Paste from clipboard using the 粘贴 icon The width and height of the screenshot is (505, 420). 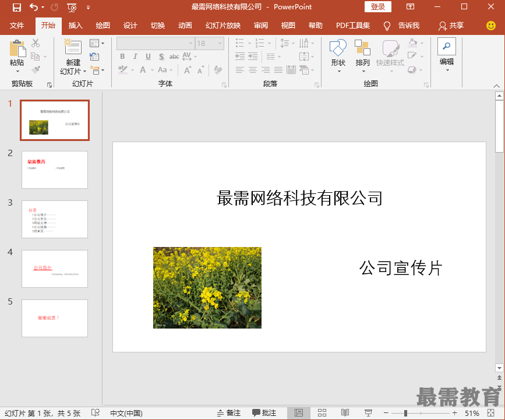(17, 49)
